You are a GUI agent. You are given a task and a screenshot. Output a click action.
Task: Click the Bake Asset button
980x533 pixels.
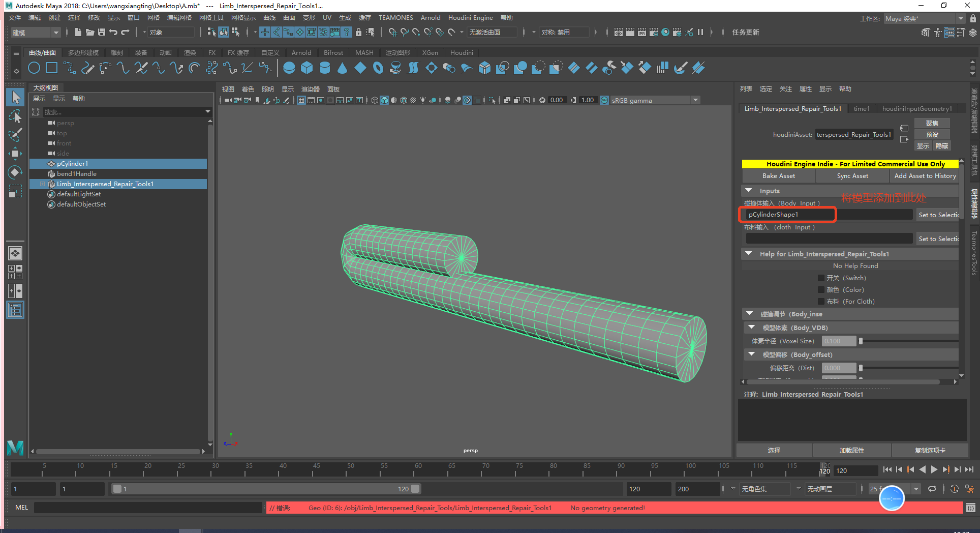[x=778, y=176]
